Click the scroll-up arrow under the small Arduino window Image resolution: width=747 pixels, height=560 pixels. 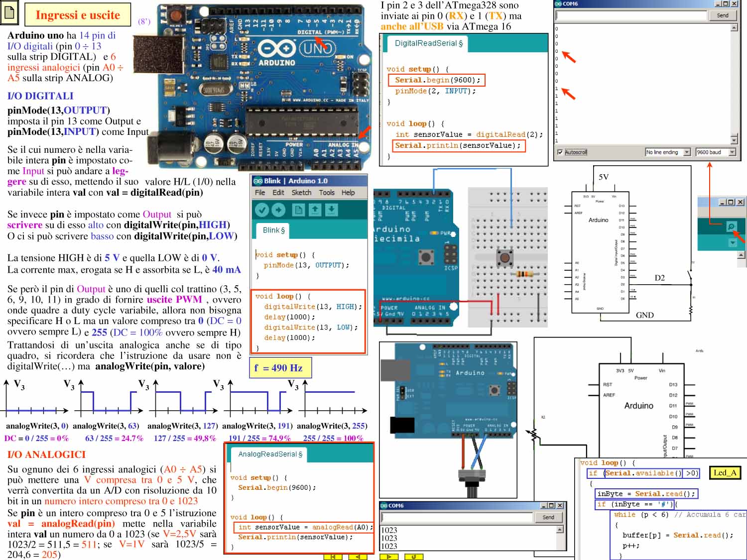coord(742,255)
